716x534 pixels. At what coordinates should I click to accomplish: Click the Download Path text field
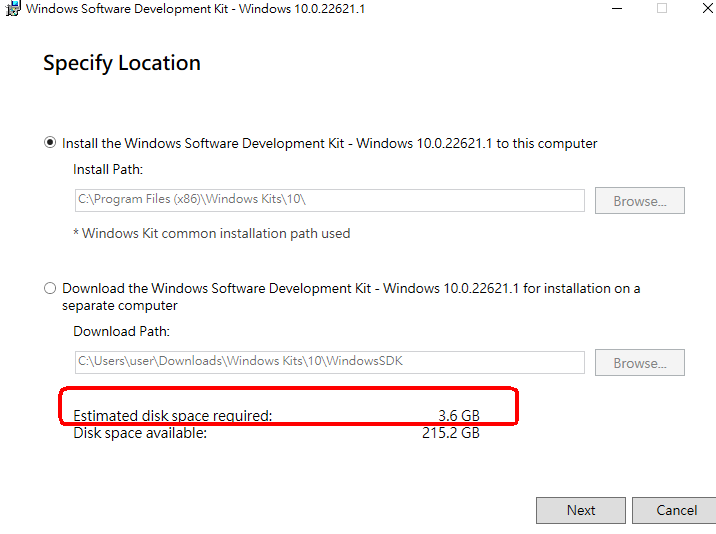coord(330,362)
